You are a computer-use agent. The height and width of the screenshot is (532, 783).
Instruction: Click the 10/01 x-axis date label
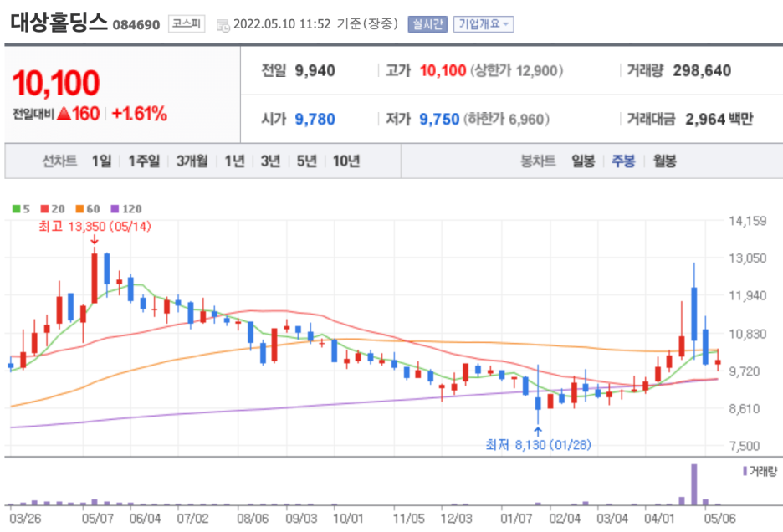(x=348, y=519)
